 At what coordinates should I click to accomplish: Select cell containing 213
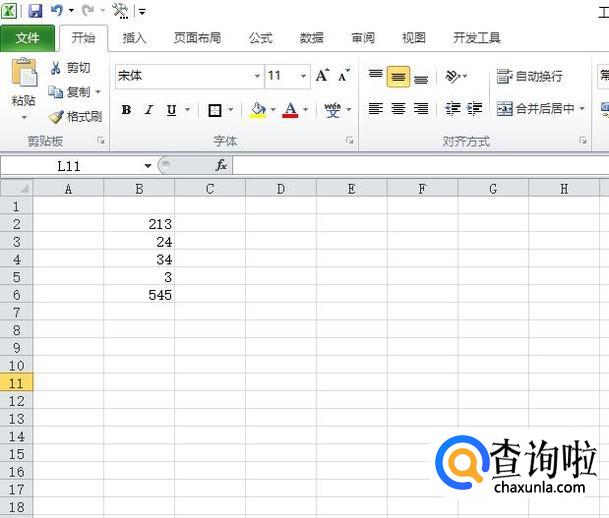139,224
